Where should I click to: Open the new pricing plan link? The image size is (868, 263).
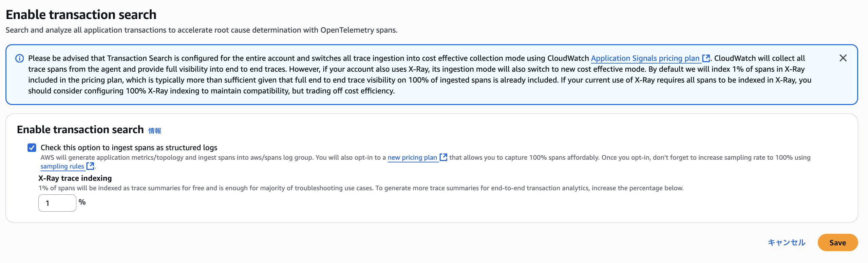(x=412, y=157)
